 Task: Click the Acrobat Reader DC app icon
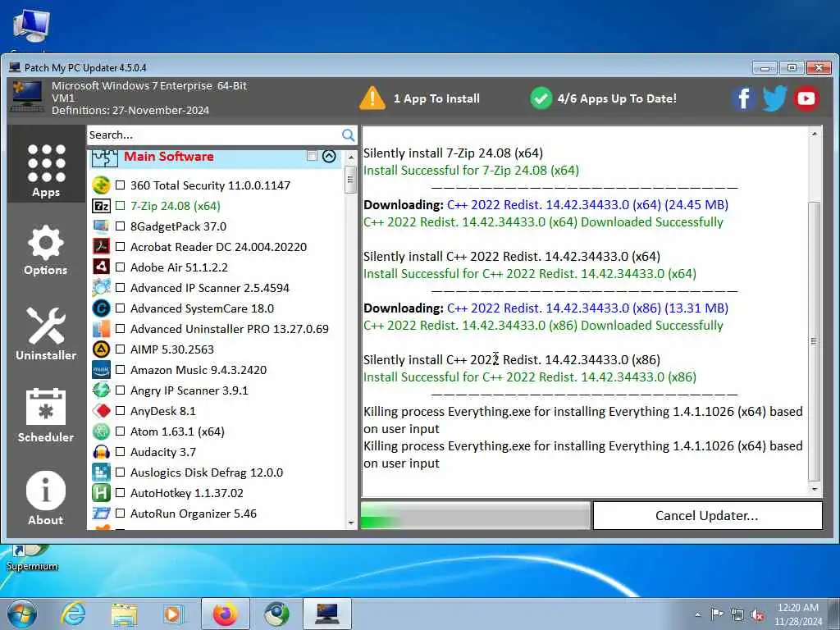coord(101,246)
